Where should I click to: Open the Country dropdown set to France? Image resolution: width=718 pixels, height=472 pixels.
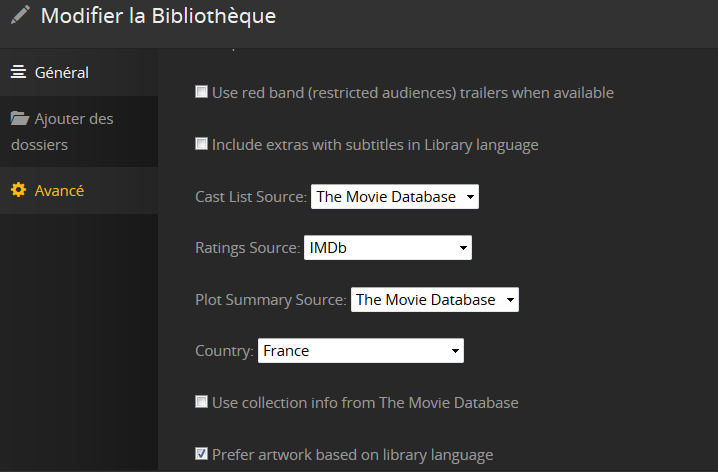[x=360, y=351]
